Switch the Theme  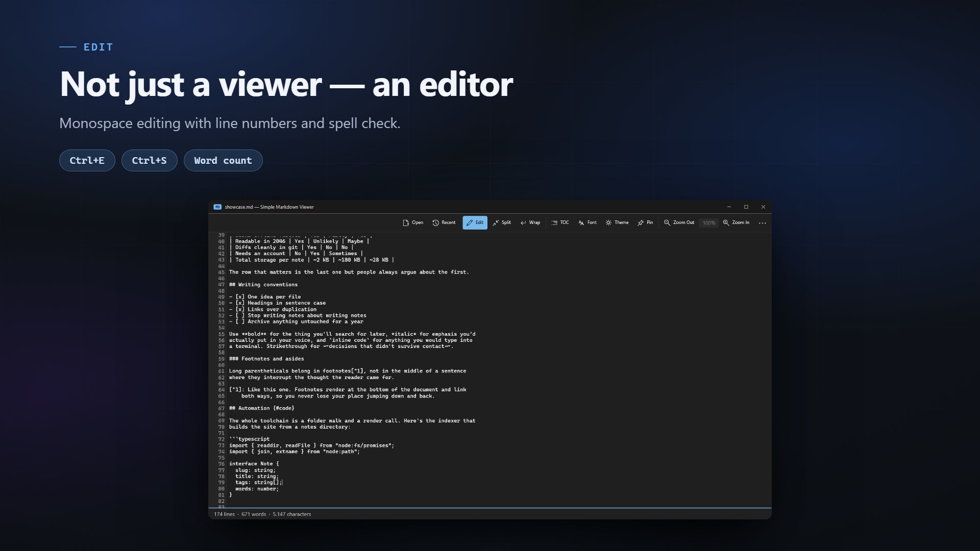[x=617, y=222]
